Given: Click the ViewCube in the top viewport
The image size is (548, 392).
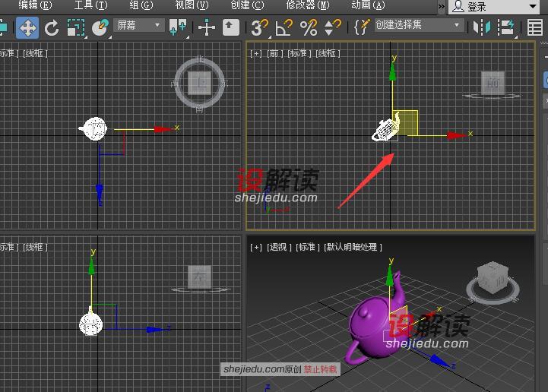Looking at the screenshot, I should pos(200,83).
